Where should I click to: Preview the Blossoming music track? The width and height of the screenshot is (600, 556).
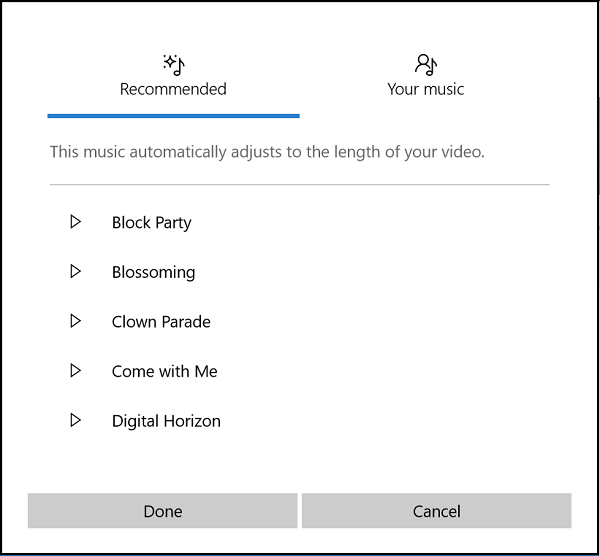(x=75, y=271)
